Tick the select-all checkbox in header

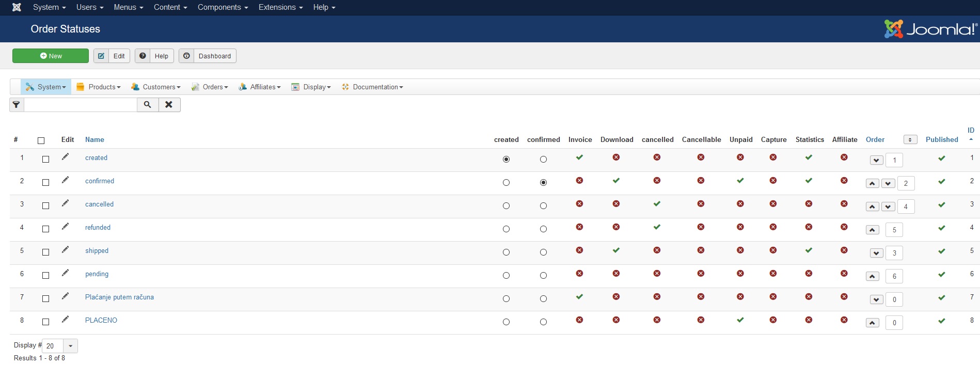(x=41, y=140)
